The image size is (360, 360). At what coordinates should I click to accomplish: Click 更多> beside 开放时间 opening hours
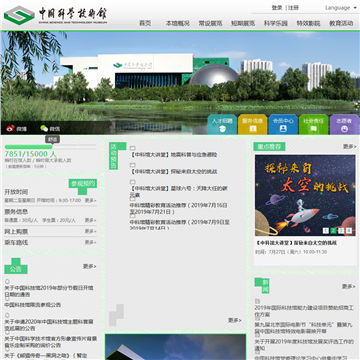click(90, 201)
